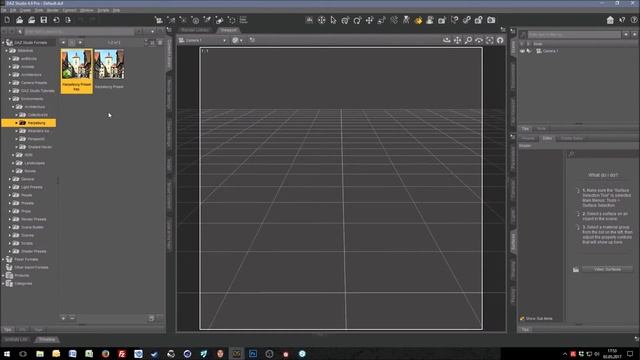Select the Scale tool in the toolbar
Screen dimensions: 640x360
382,20
